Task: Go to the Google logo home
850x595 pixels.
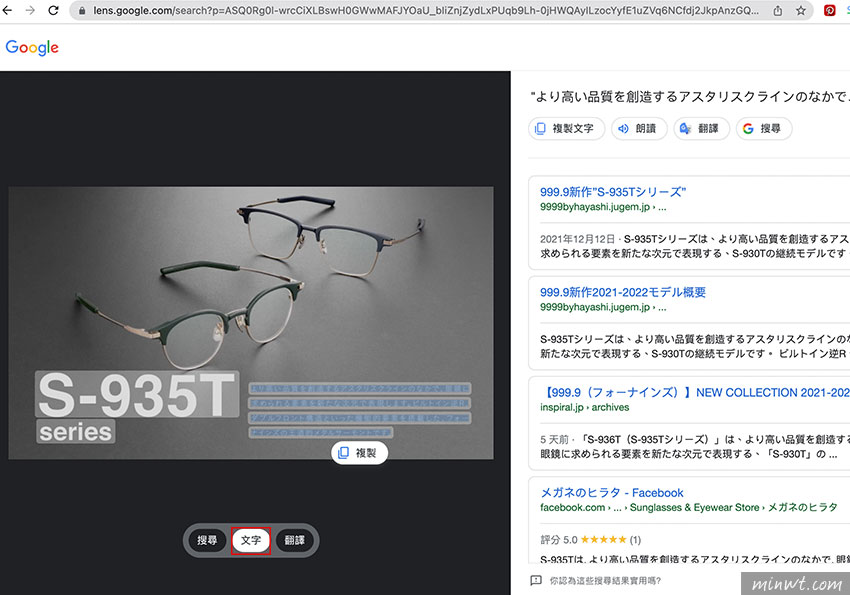Action: [32, 48]
